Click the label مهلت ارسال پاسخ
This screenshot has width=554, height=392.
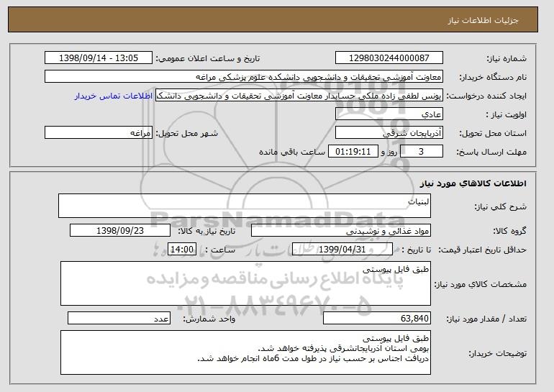(x=491, y=152)
